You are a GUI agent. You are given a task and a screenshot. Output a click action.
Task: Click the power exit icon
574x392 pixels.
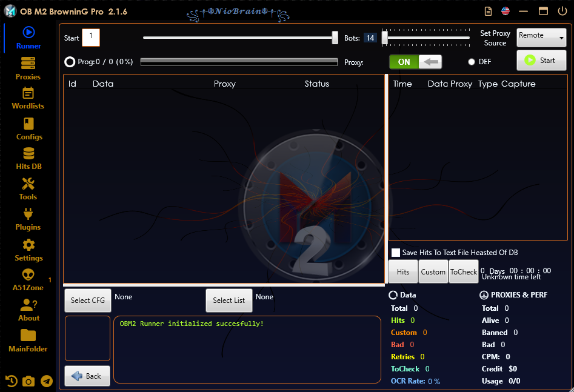[x=562, y=11]
